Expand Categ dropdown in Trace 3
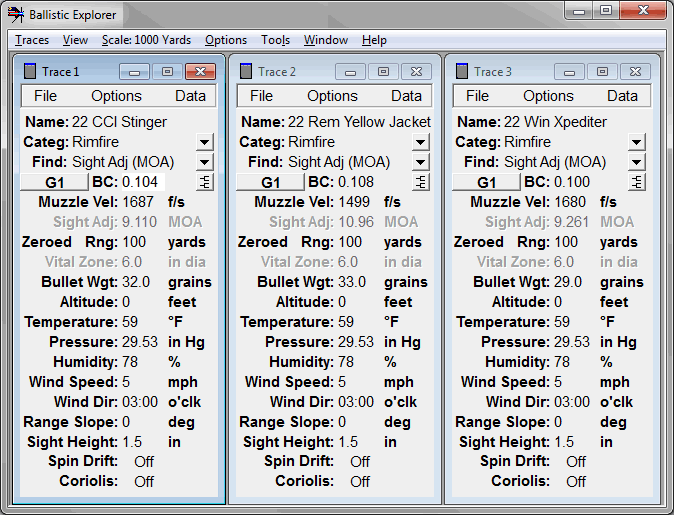 637,142
